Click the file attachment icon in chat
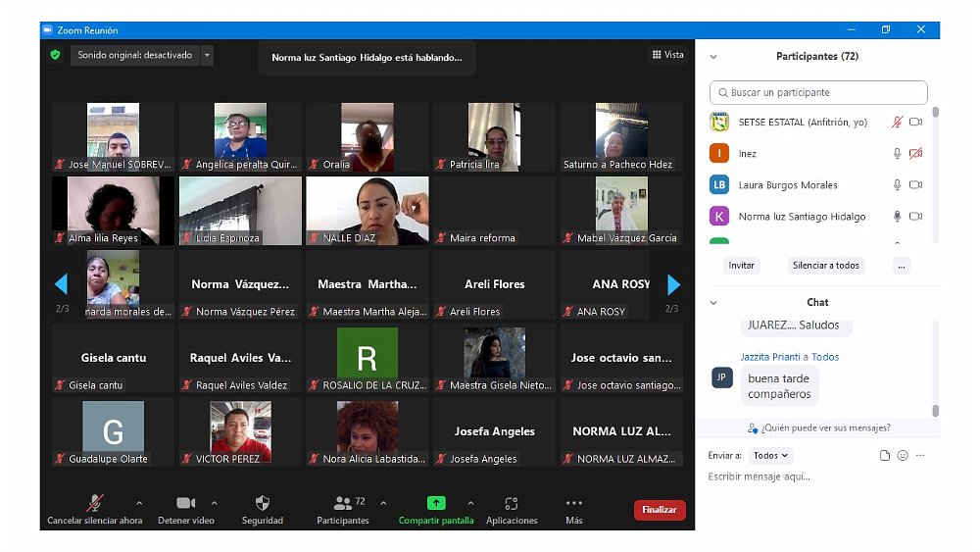The image size is (980, 552). pyautogui.click(x=885, y=456)
